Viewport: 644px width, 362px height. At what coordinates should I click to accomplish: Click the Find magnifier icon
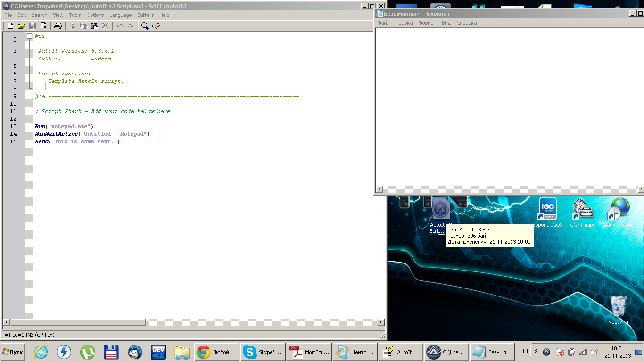[145, 26]
